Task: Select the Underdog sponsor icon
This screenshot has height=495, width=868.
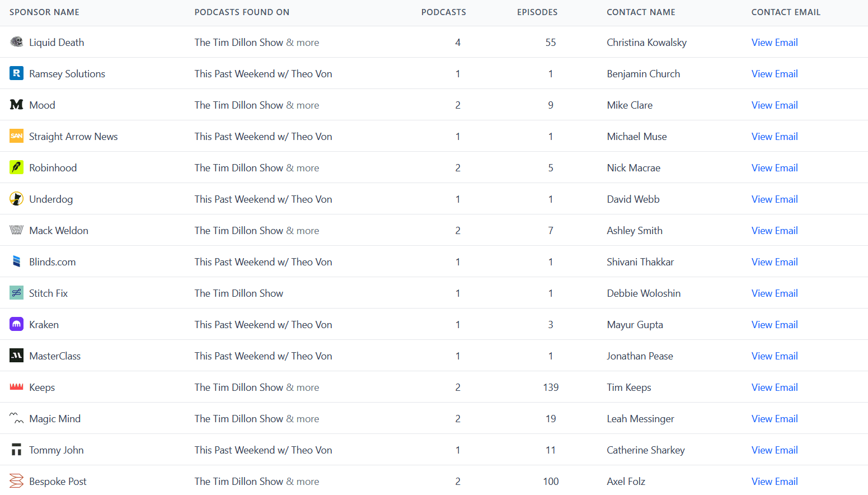Action: [16, 198]
